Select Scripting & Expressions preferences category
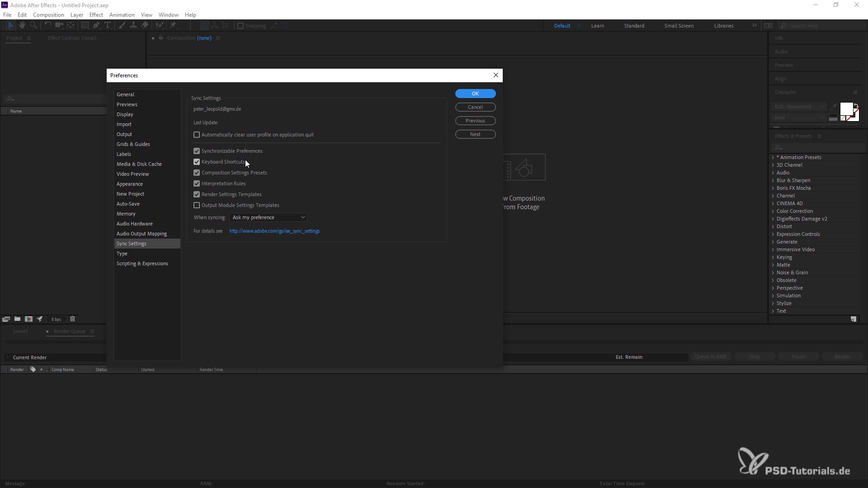 click(x=142, y=263)
